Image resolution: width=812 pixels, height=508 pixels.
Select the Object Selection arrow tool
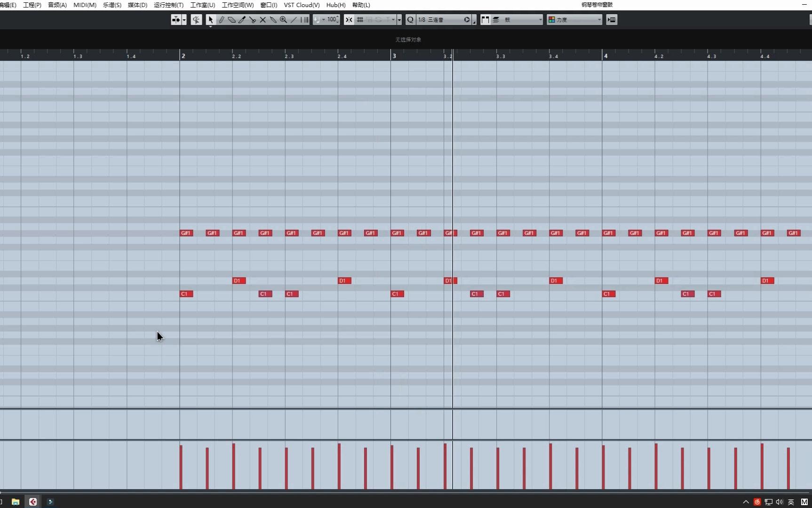click(x=210, y=20)
